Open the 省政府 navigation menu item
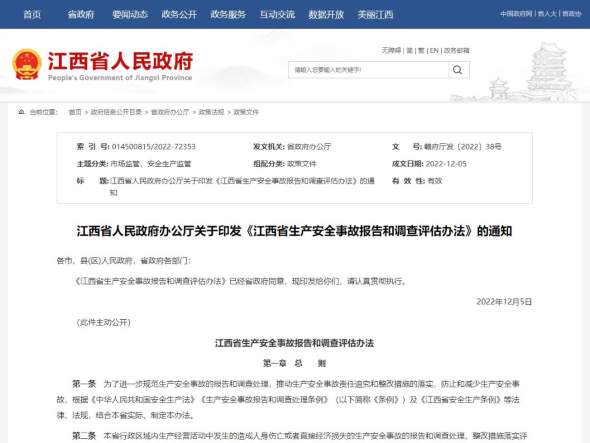Screen dimensions: 590x443 [x=81, y=14]
